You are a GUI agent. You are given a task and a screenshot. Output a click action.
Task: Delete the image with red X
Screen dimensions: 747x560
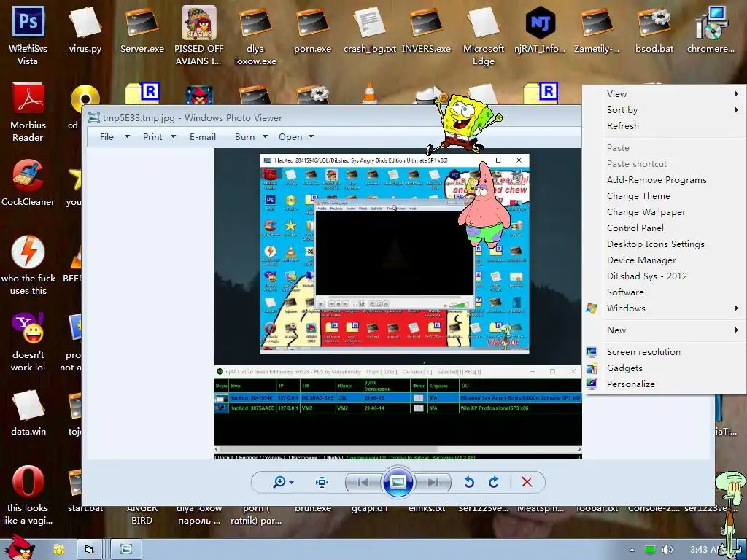pos(527,483)
